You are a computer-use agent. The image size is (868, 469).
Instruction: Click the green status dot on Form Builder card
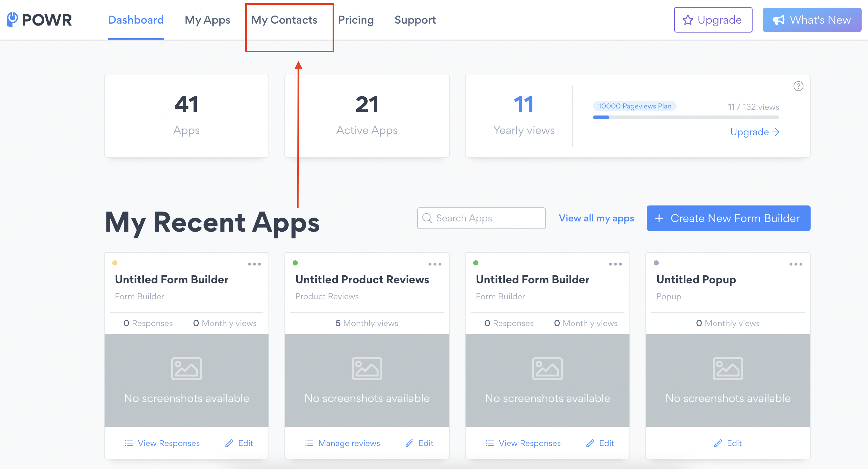476,263
